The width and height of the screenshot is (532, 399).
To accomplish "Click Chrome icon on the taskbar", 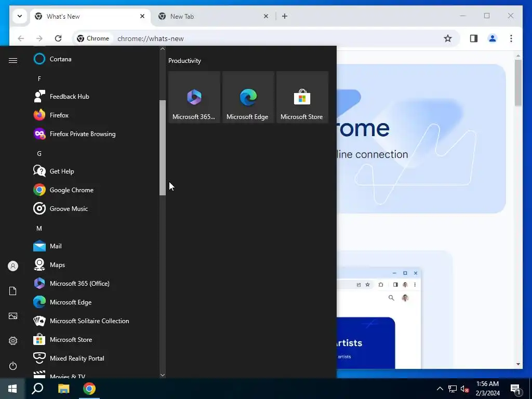I will (x=89, y=389).
